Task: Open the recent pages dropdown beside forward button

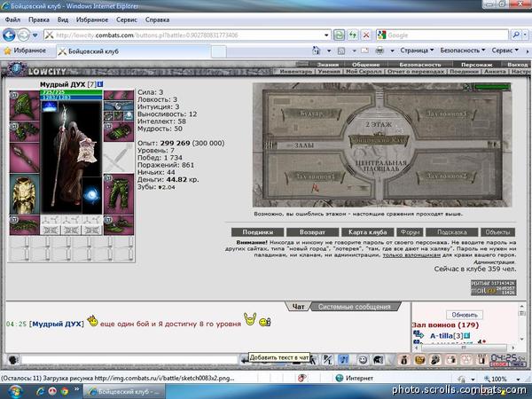Action: (x=35, y=35)
